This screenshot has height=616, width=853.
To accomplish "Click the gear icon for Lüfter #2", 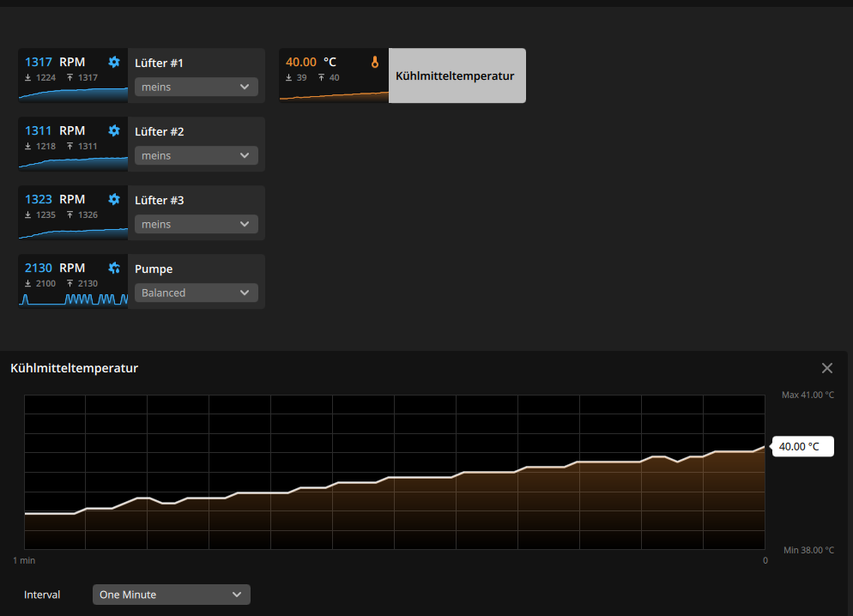I will (113, 130).
